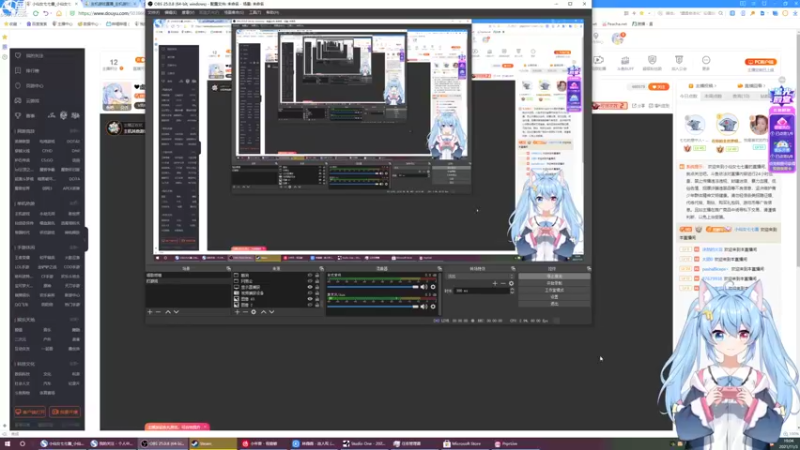Click transition duration input field
800x450 pixels.
click(481, 291)
